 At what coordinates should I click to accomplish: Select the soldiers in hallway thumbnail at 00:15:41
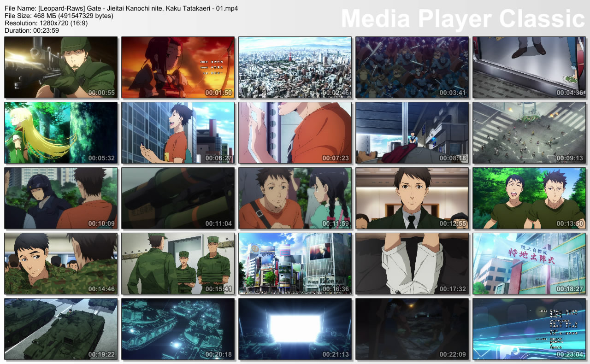(178, 264)
